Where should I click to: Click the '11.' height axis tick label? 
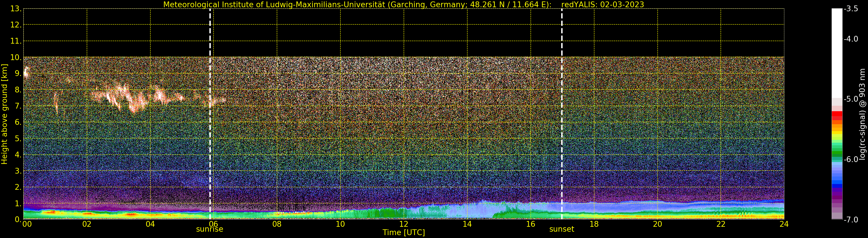point(16,41)
